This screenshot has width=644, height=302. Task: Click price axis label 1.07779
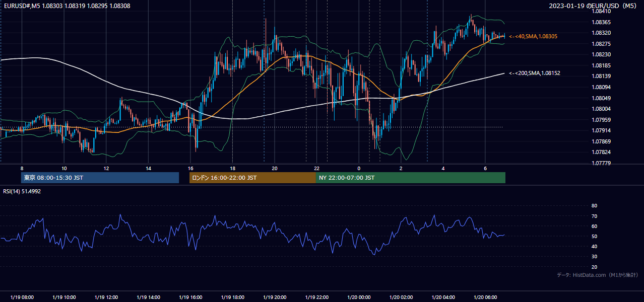tap(601, 163)
